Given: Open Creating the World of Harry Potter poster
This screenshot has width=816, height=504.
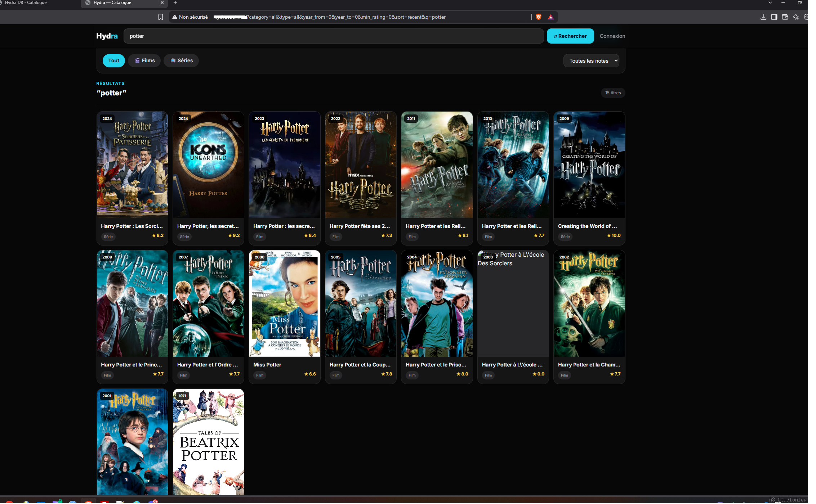Looking at the screenshot, I should coord(589,165).
